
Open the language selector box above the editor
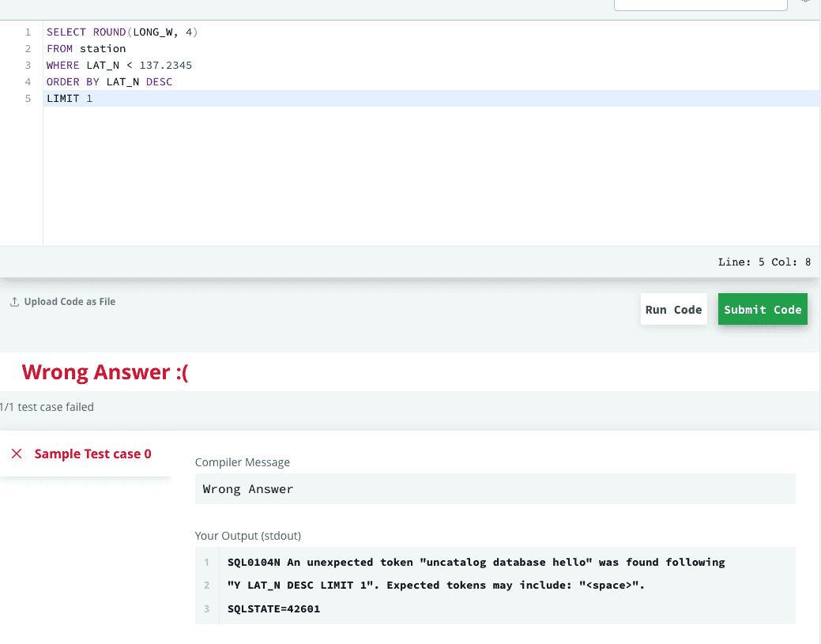pos(700,4)
